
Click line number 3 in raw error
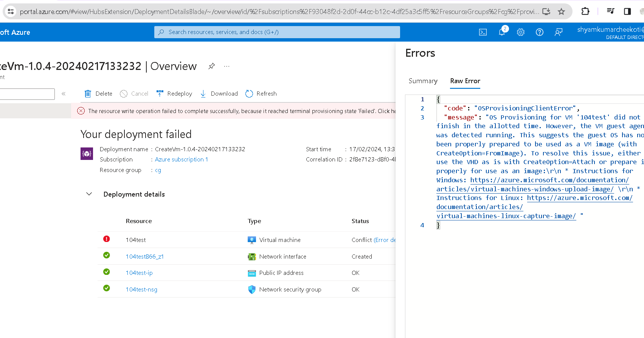[x=422, y=117]
